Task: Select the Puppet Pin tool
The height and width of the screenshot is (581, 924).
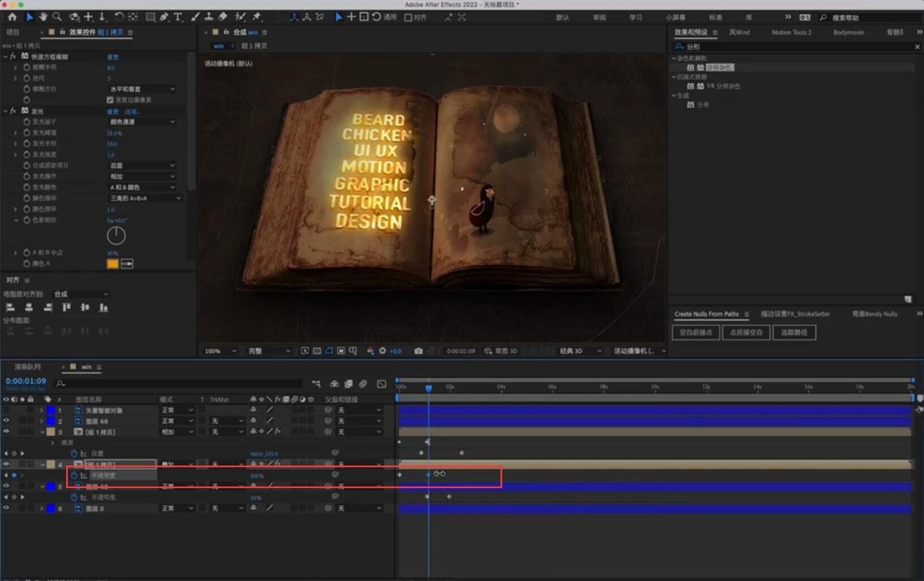Action: coord(257,17)
